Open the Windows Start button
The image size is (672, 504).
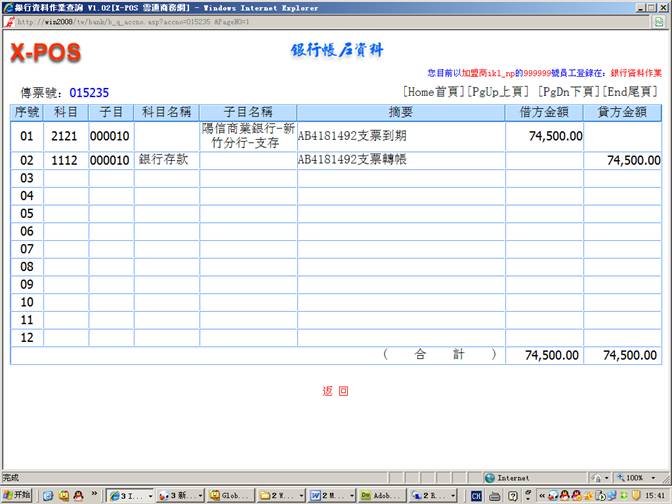[x=17, y=495]
